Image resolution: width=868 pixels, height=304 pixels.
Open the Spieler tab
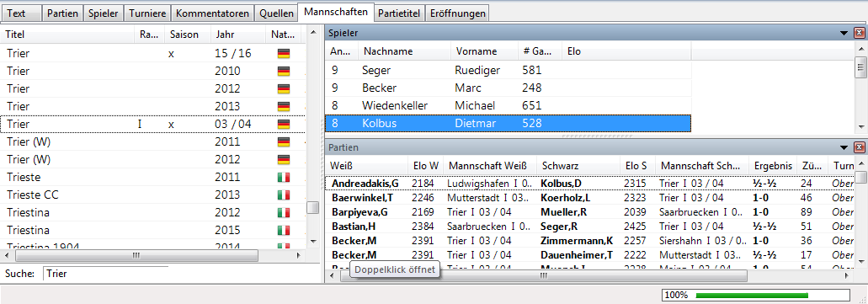click(103, 13)
